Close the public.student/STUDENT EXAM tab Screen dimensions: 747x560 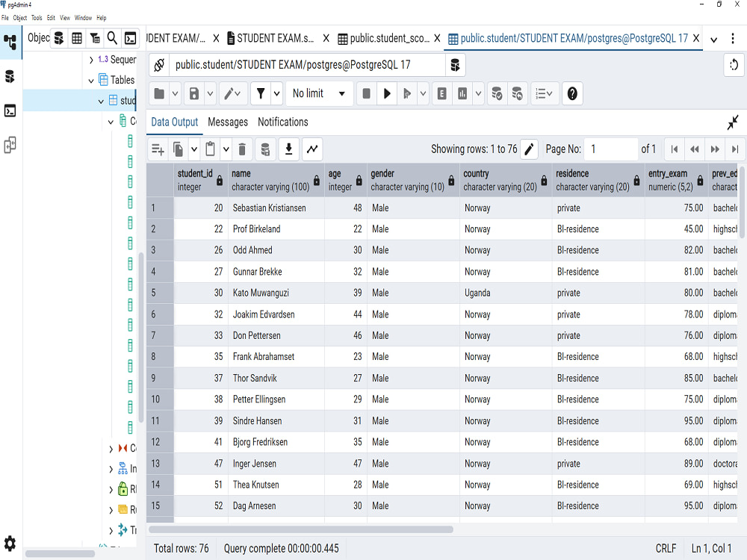tap(696, 39)
